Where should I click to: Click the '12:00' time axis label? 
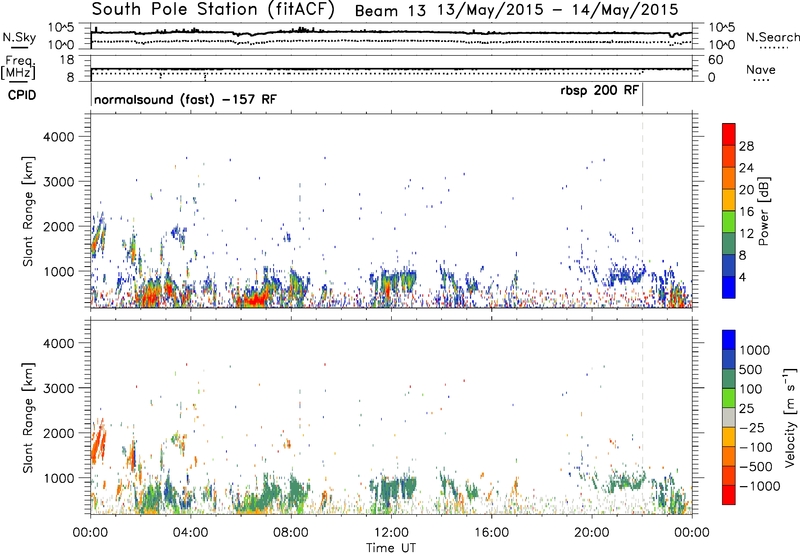tap(391, 533)
